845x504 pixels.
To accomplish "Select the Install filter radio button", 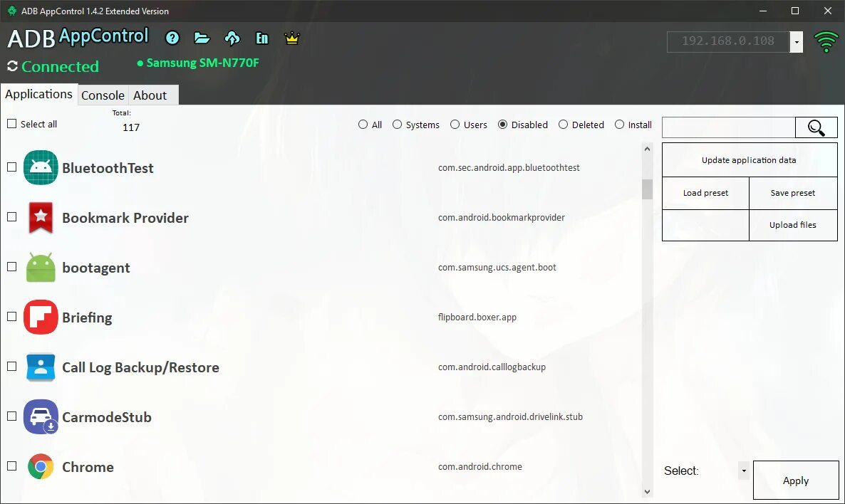I will coord(620,125).
